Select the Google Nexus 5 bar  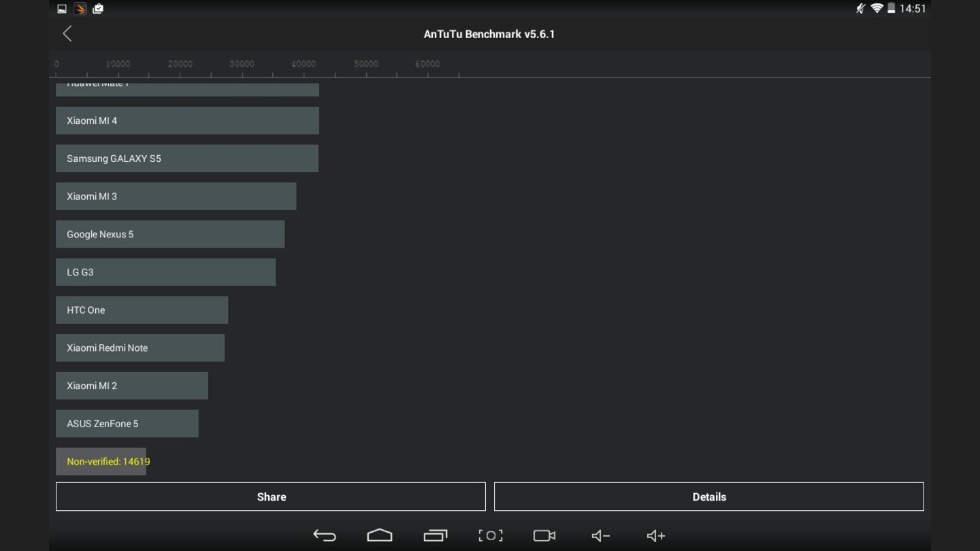click(x=170, y=234)
